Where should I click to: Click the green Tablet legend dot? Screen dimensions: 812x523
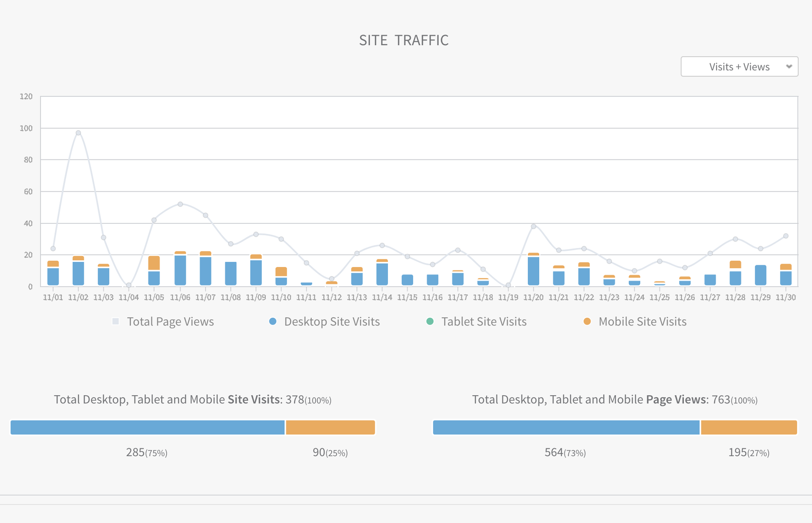point(430,322)
